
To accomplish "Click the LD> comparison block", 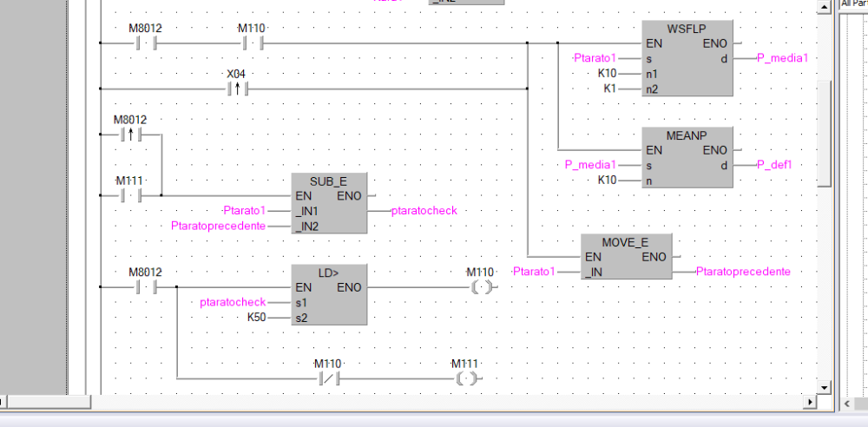I will click(x=328, y=294).
